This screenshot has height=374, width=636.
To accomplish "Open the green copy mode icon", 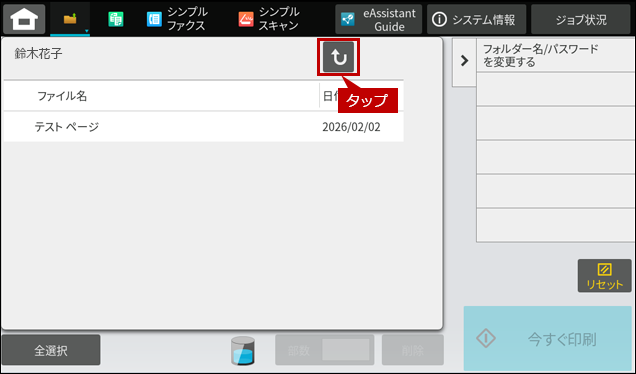I will point(116,19).
